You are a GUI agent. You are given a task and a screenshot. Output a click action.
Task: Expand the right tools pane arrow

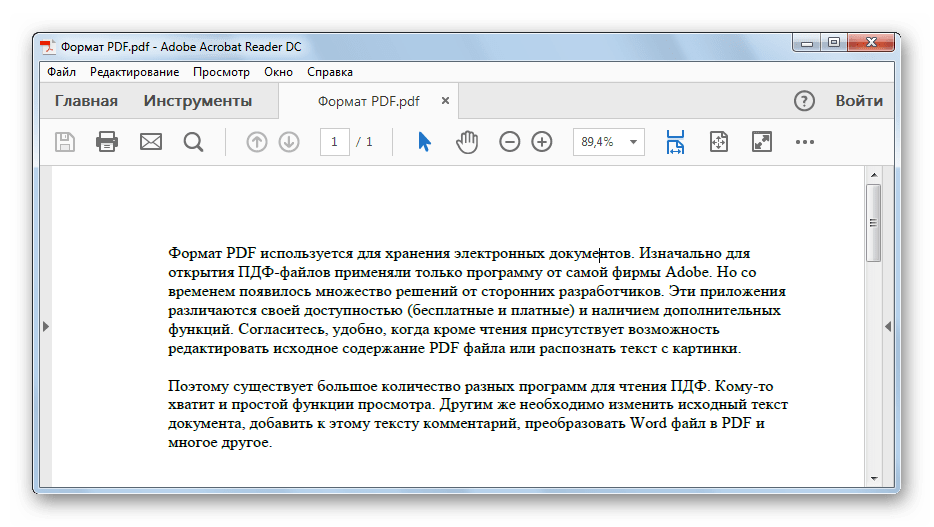pyautogui.click(x=888, y=326)
